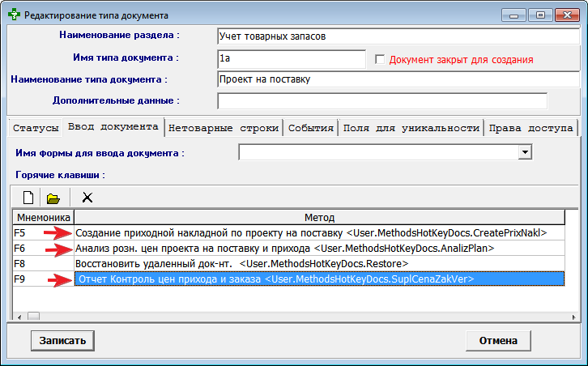
Task: Click the Дополнительные данные input field
Action: click(x=382, y=101)
